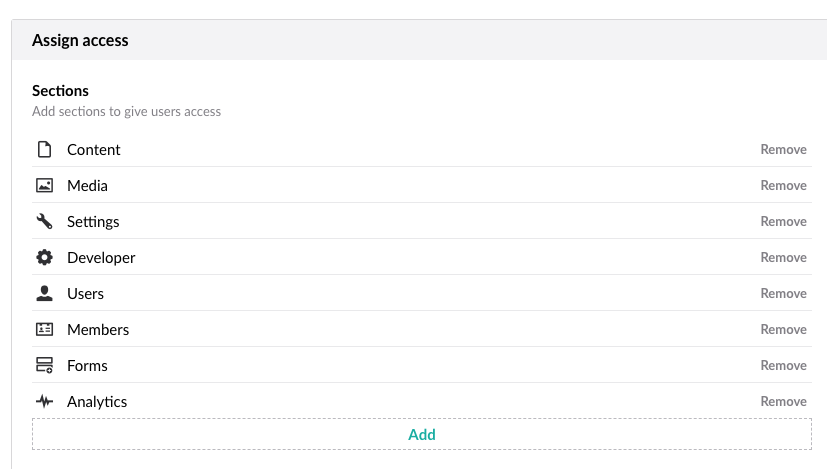
Task: Remove the Users section access
Action: tap(783, 293)
